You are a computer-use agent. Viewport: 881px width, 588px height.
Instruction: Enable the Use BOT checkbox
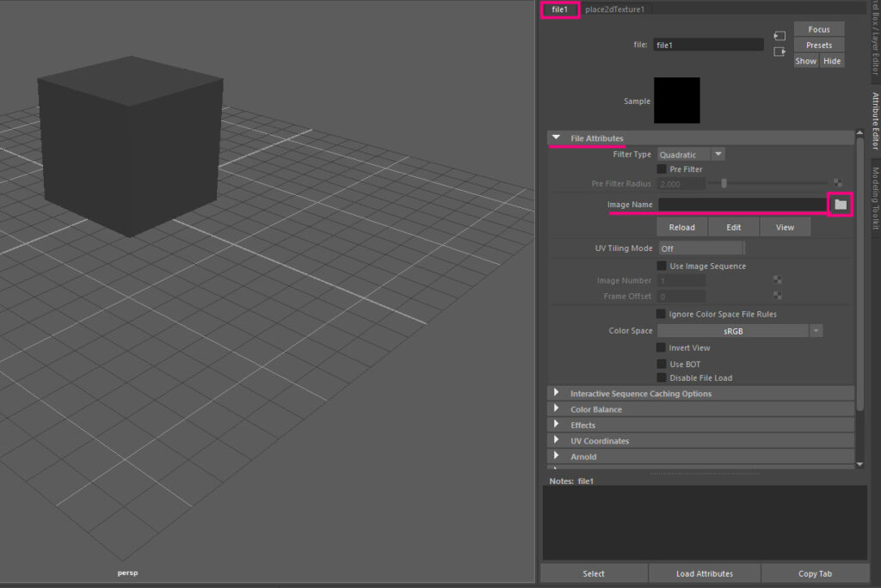[662, 364]
